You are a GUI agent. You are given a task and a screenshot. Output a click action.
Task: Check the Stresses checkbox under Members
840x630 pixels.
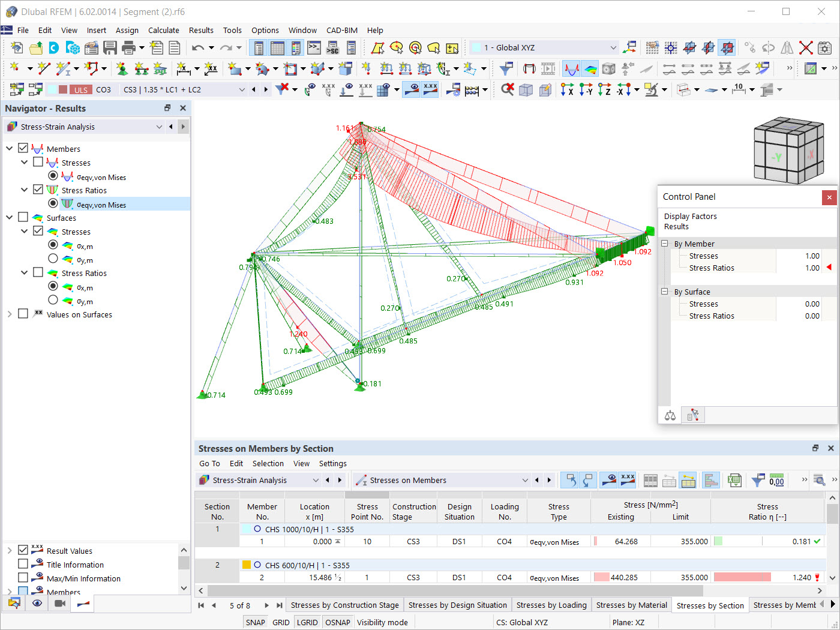point(37,163)
